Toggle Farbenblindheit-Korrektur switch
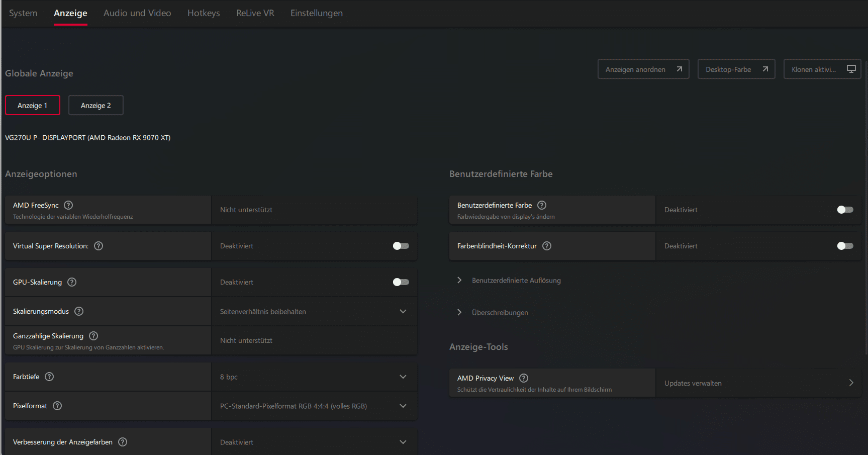The height and width of the screenshot is (455, 868). point(845,246)
